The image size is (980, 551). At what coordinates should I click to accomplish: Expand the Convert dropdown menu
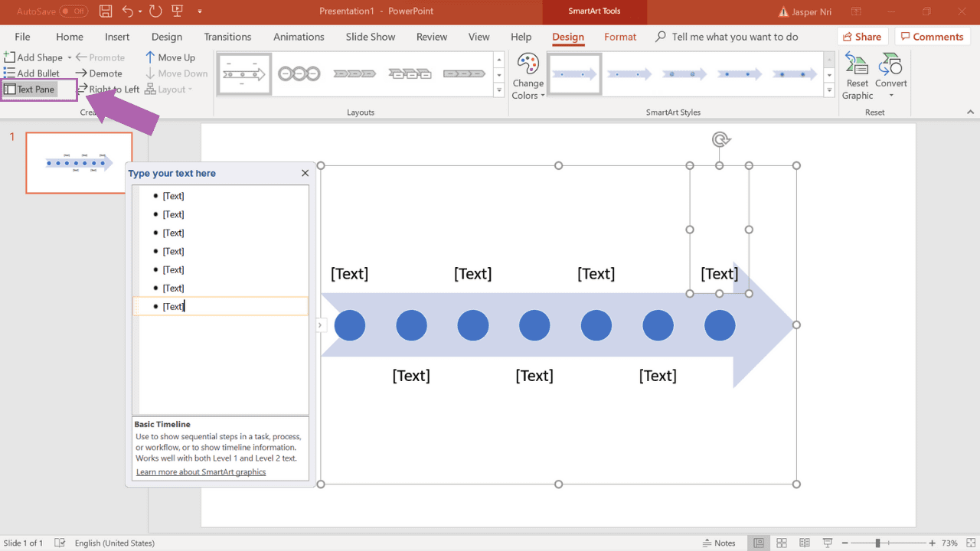[890, 96]
